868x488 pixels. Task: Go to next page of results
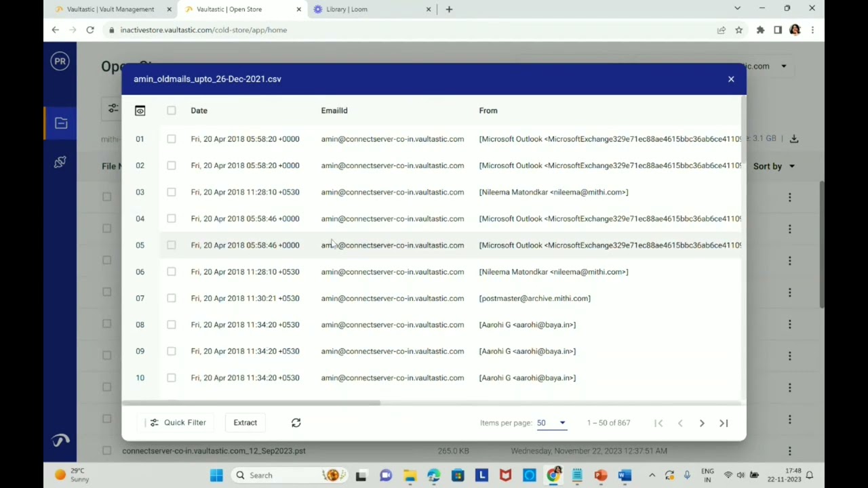[x=702, y=423]
